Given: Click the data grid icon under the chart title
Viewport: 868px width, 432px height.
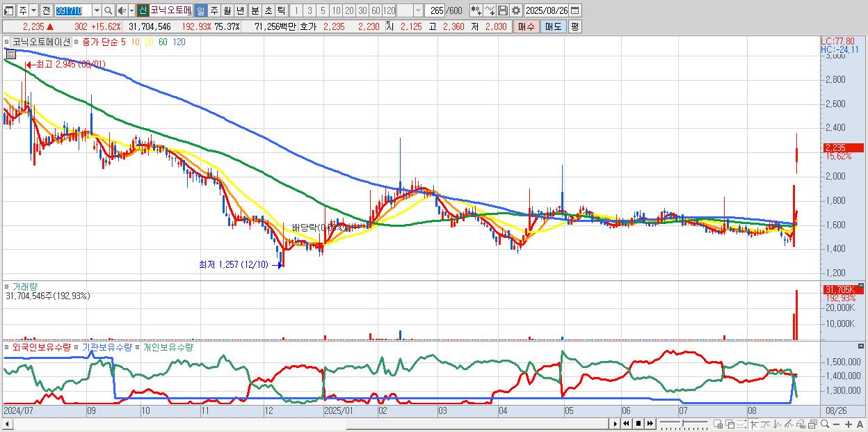Looking at the screenshot, I should click(x=11, y=55).
